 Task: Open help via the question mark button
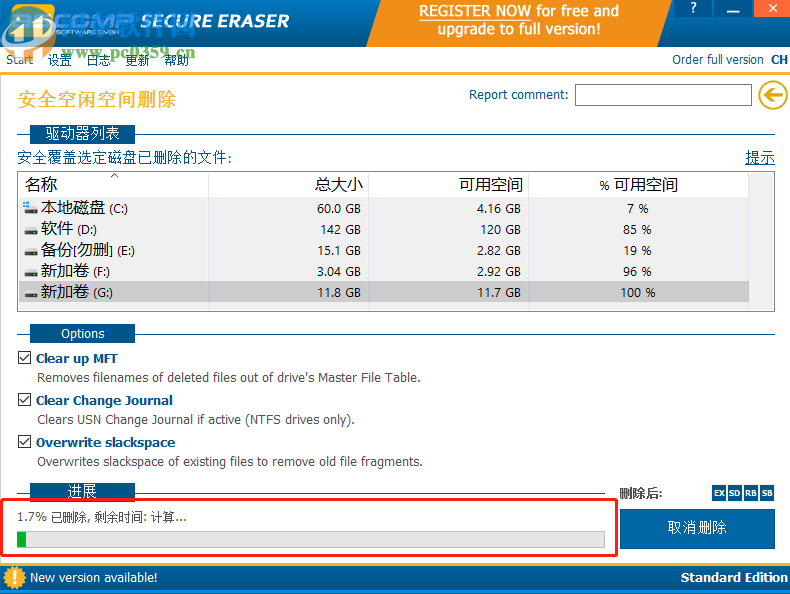[693, 8]
